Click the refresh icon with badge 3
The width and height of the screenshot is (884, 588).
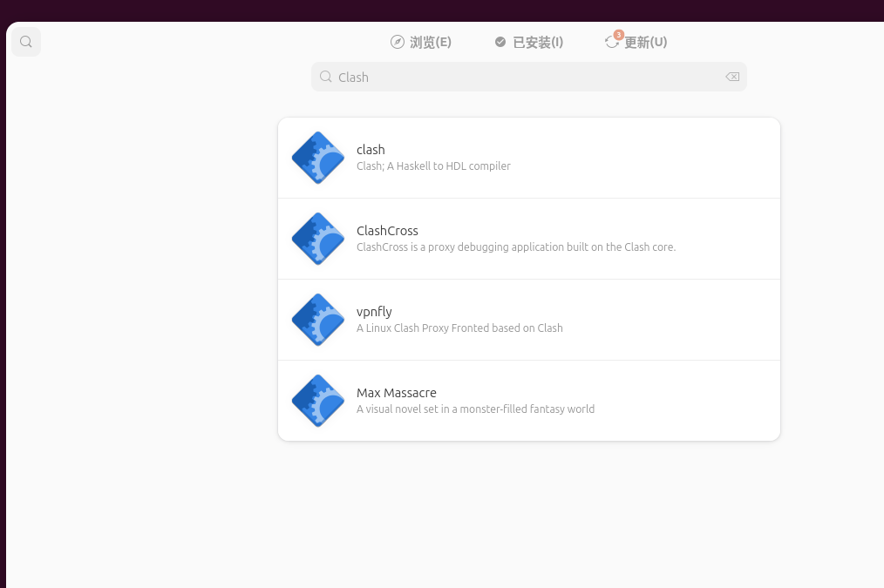pyautogui.click(x=612, y=42)
